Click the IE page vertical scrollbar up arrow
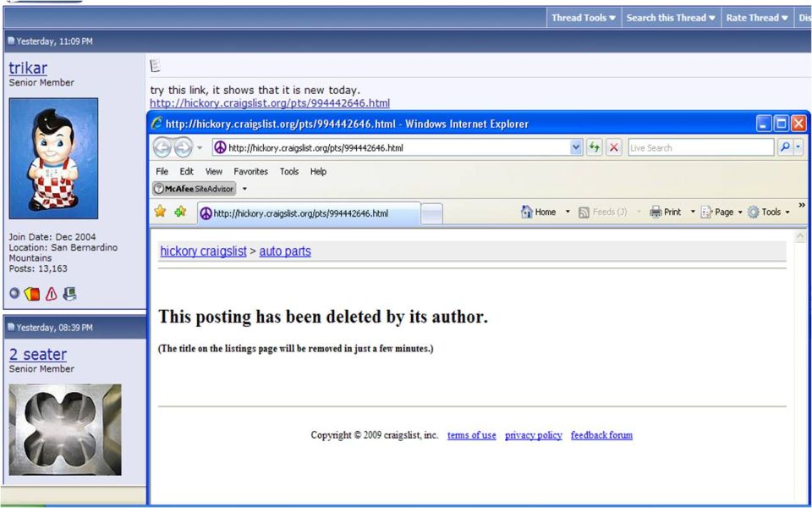812x508 pixels. click(x=799, y=236)
